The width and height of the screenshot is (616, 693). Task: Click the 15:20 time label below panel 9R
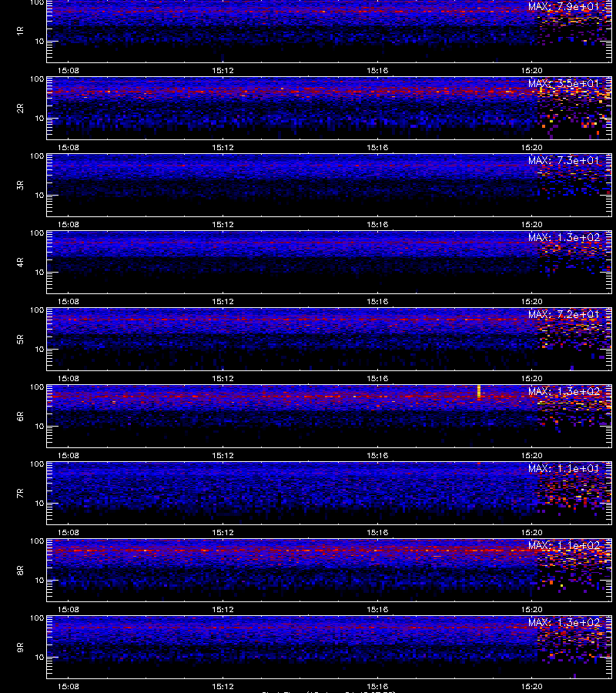pos(531,686)
